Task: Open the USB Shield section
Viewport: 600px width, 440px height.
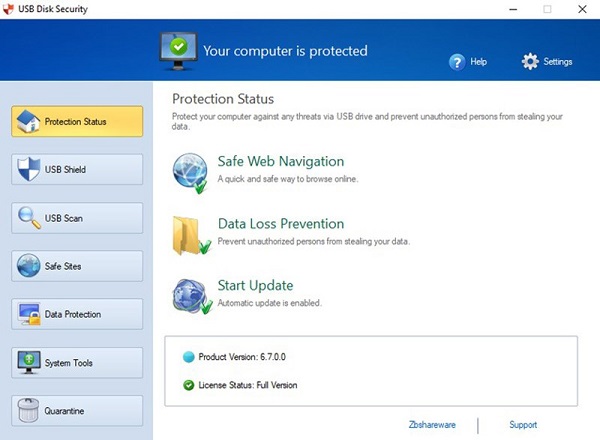Action: pyautogui.click(x=77, y=169)
